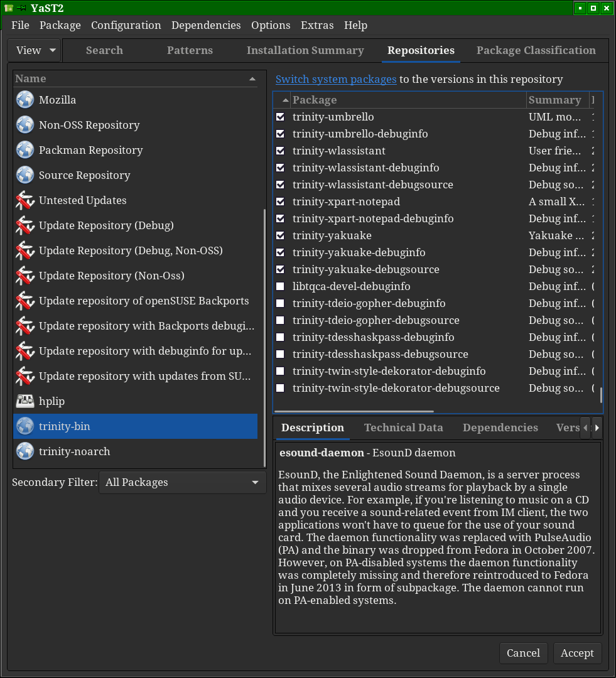The width and height of the screenshot is (616, 678).
Task: Click the Source Repository globe icon
Action: [x=25, y=175]
